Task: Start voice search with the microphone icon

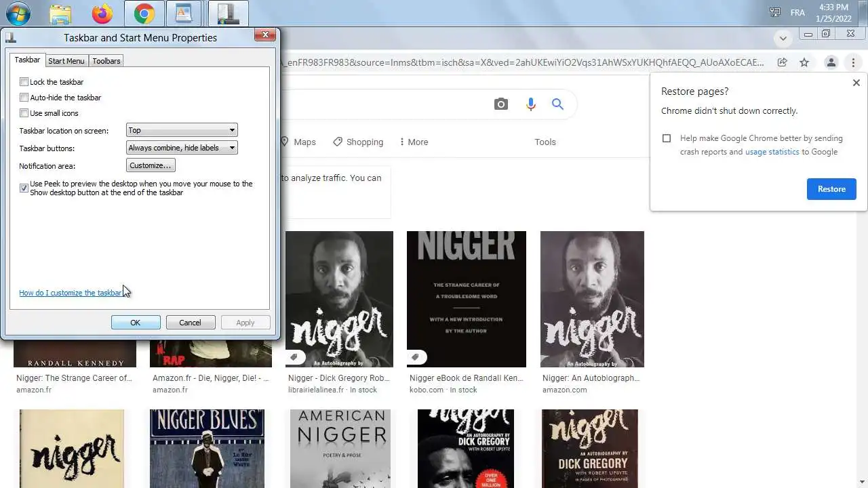Action: pyautogui.click(x=531, y=104)
